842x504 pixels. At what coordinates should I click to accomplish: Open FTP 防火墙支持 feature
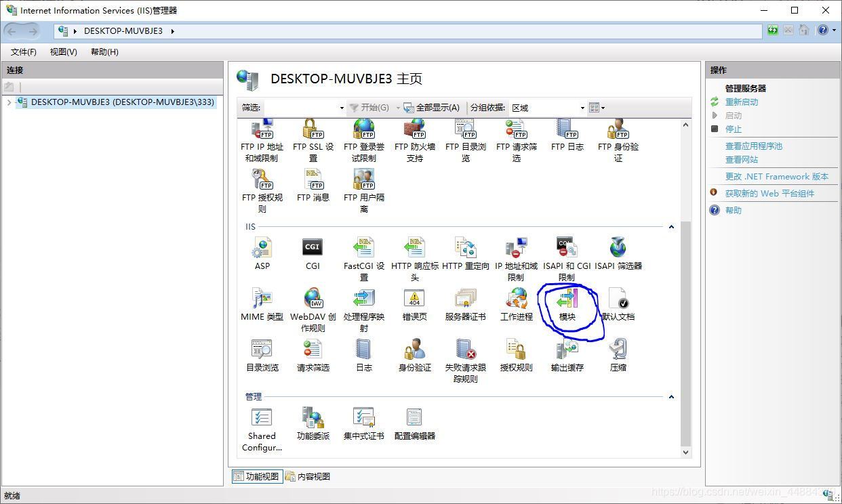[x=414, y=140]
